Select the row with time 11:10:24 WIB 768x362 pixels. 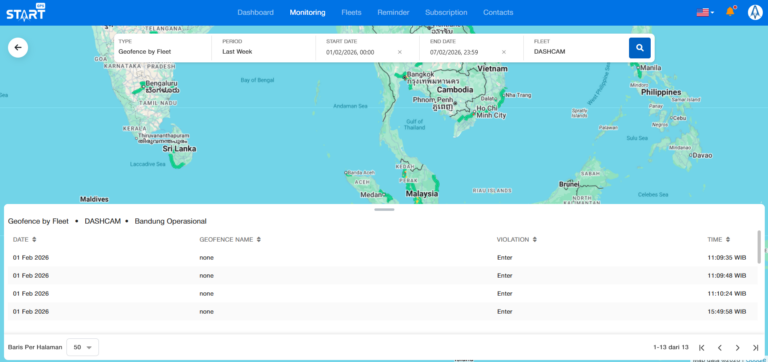(384, 293)
